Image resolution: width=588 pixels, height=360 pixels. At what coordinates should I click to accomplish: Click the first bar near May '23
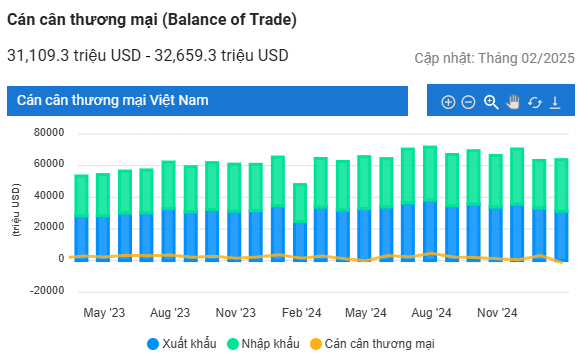click(x=81, y=218)
